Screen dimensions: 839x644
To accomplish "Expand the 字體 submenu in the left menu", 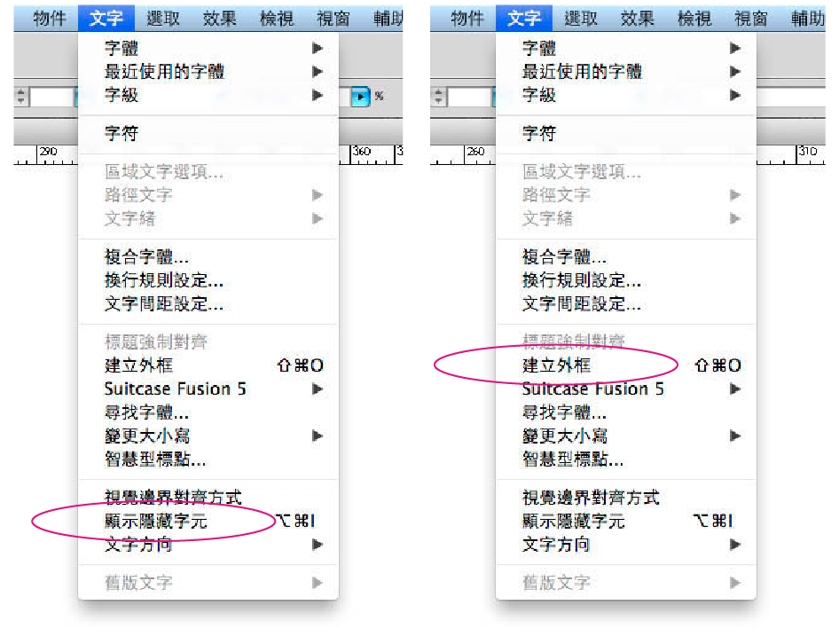I will pyautogui.click(x=208, y=48).
